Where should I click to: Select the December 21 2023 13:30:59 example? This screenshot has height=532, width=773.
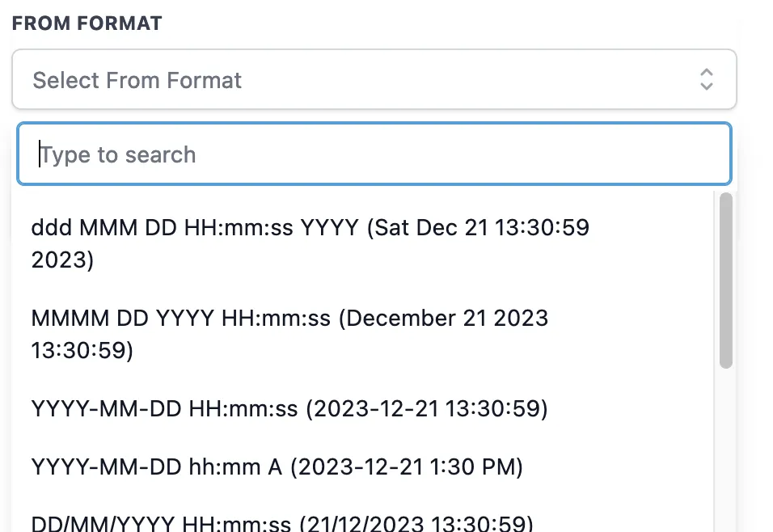[x=443, y=319]
